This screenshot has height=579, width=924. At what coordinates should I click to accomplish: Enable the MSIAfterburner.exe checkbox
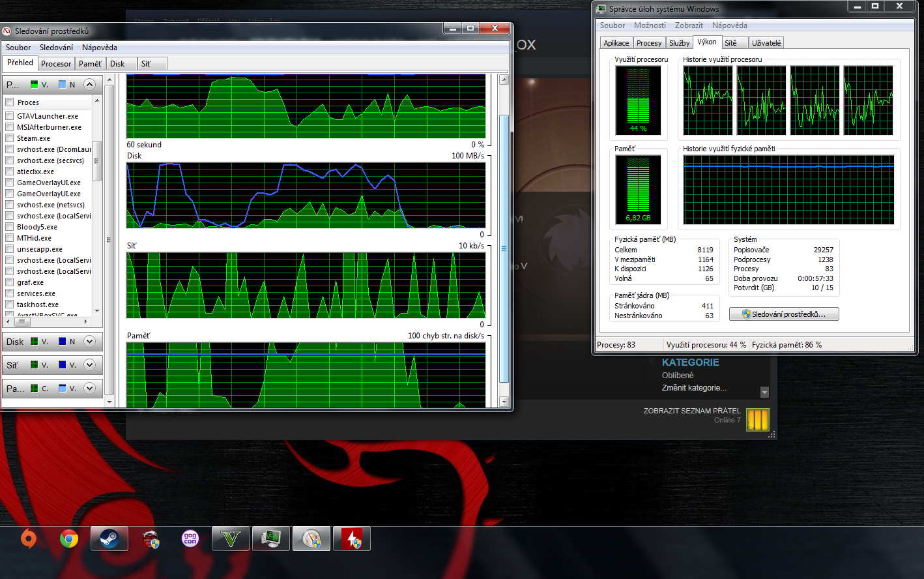[10, 127]
